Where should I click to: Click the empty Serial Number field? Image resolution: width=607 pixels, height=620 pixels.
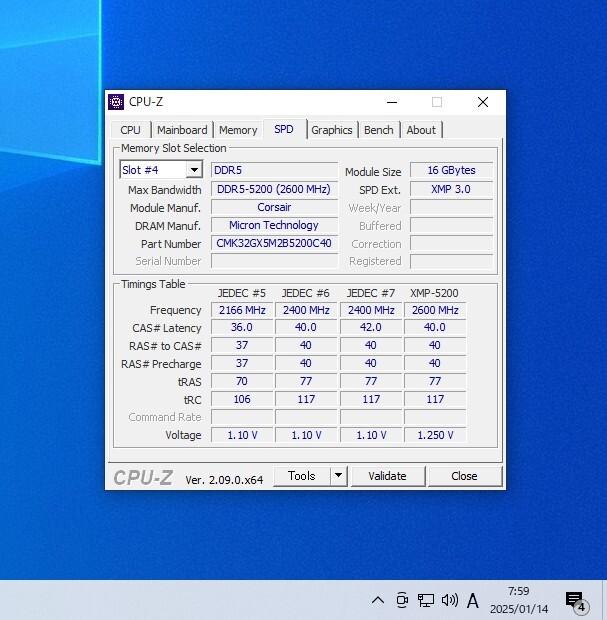click(x=274, y=261)
